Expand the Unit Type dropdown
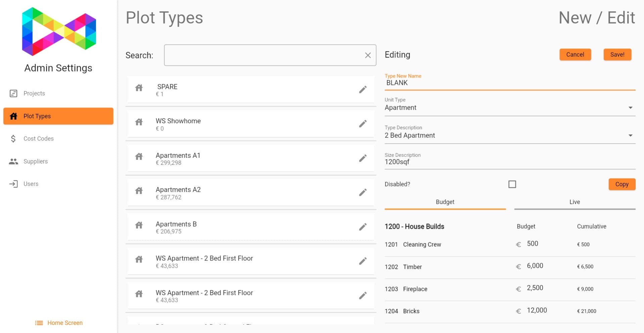Screen dimensions: 644x333 tap(630, 108)
